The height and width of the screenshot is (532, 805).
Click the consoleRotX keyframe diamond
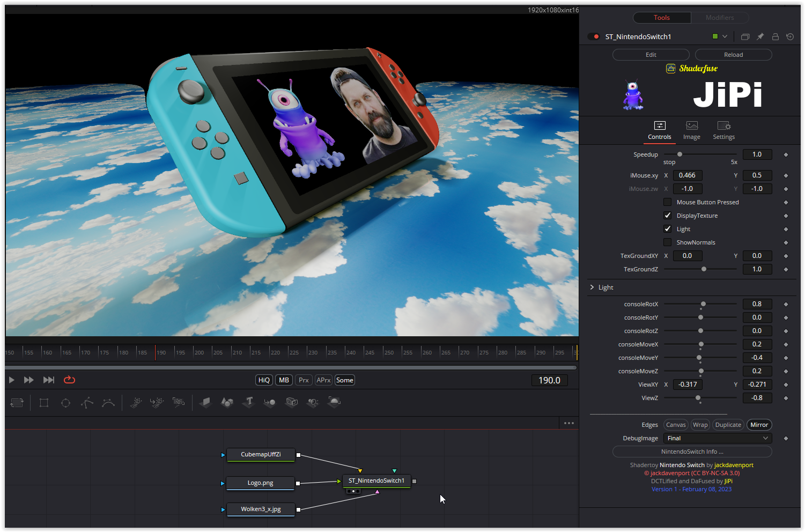click(x=786, y=304)
